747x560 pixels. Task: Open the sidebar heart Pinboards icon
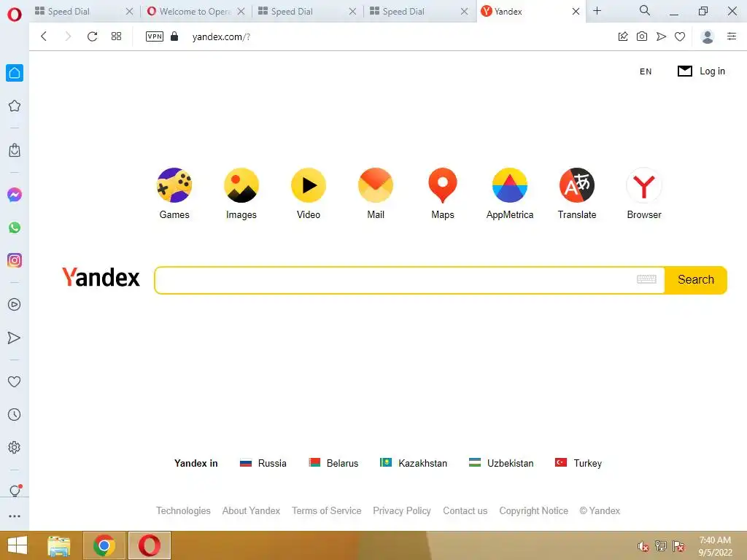tap(15, 381)
